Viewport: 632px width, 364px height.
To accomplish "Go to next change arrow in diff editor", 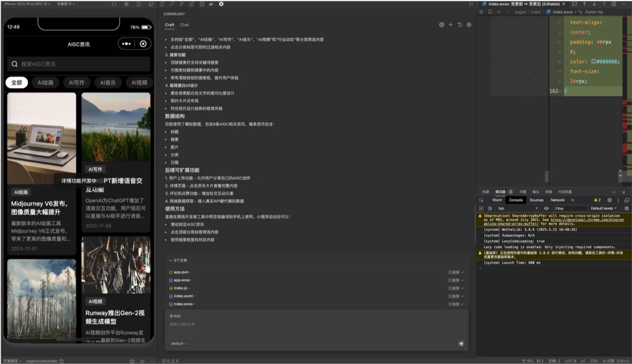I will (x=594, y=4).
